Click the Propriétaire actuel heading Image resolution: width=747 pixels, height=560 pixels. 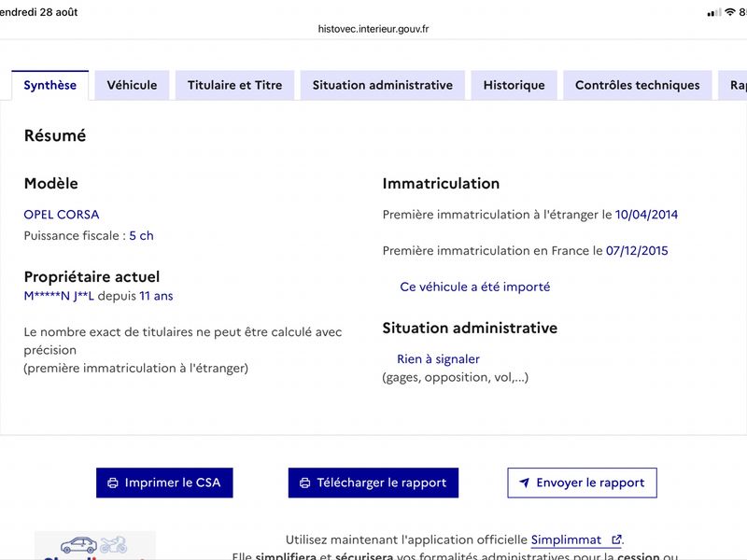click(92, 276)
